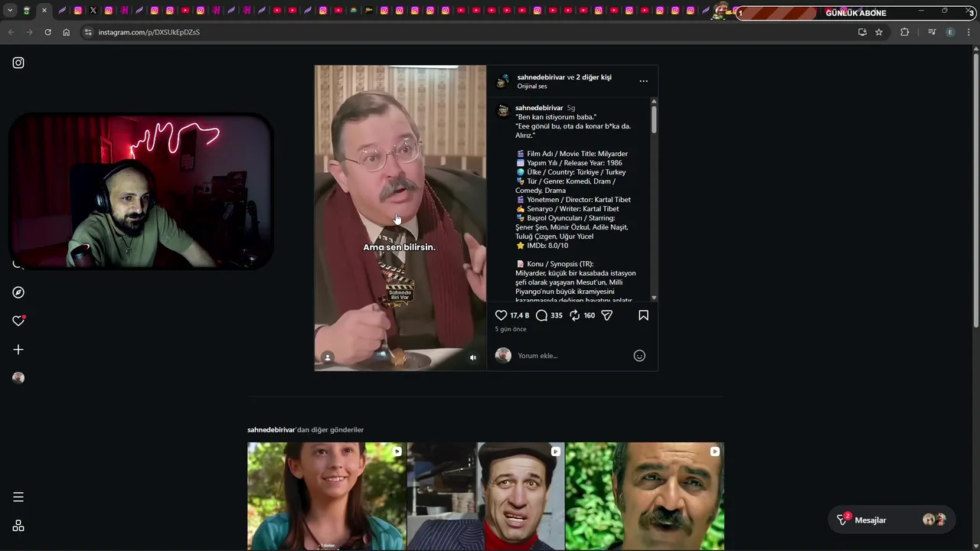Click the 'IMDb: 8.0/10' caption line
The width and height of the screenshot is (980, 551).
pos(542,246)
